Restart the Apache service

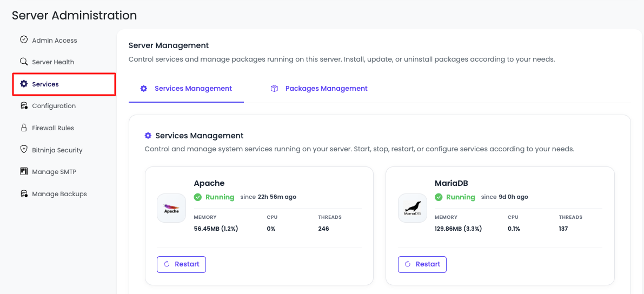[181, 264]
